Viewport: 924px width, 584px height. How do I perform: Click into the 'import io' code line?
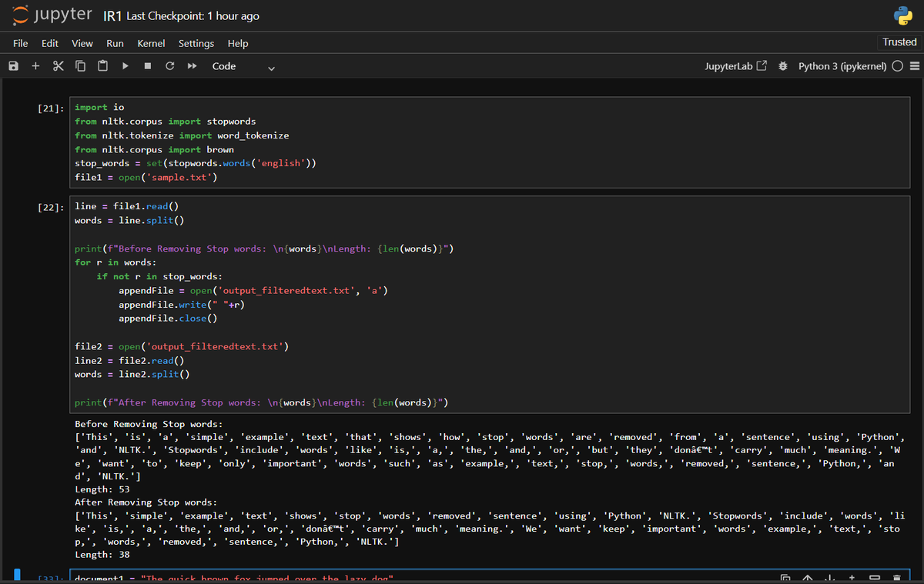pos(99,107)
